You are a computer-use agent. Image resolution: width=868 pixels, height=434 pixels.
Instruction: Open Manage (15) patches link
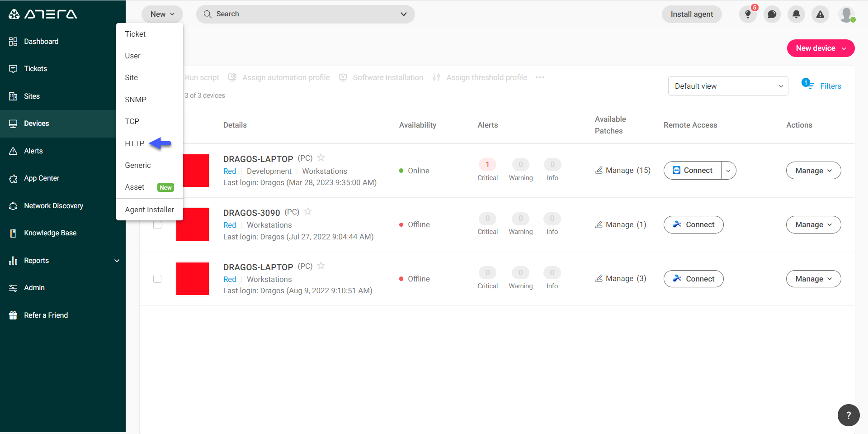[x=623, y=170]
